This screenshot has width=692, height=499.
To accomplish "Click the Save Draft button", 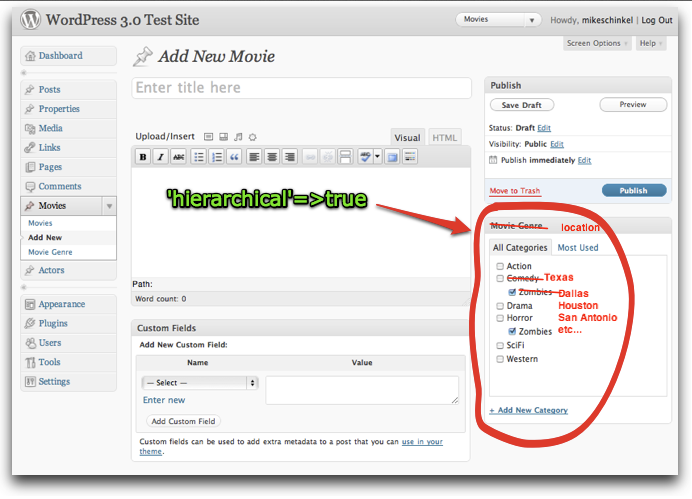I will tap(522, 105).
